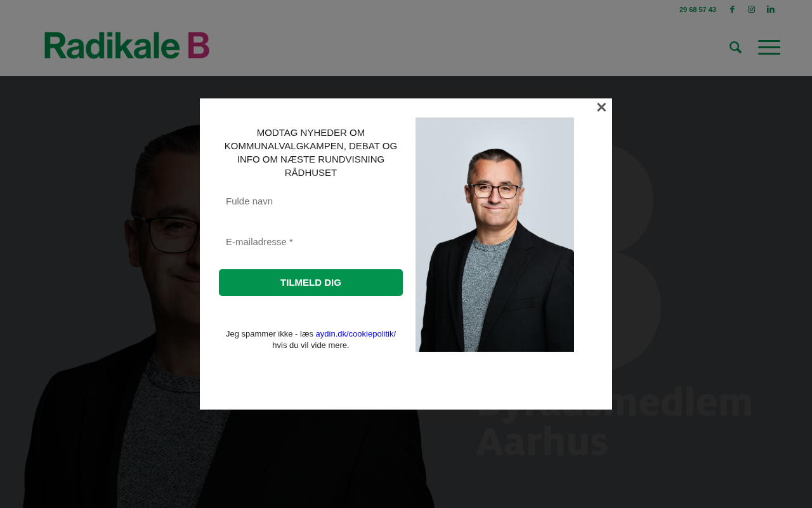Click into the E-mailadresse field
Viewport: 812px width, 508px height.
(x=311, y=242)
